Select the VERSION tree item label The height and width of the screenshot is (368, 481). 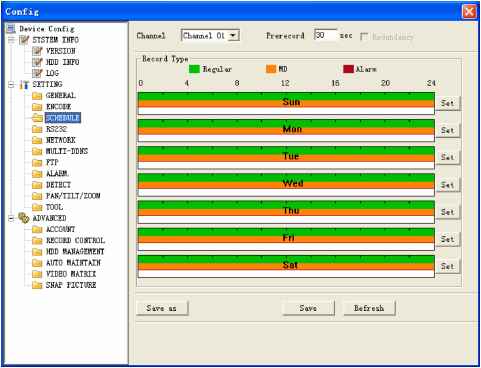click(x=61, y=51)
